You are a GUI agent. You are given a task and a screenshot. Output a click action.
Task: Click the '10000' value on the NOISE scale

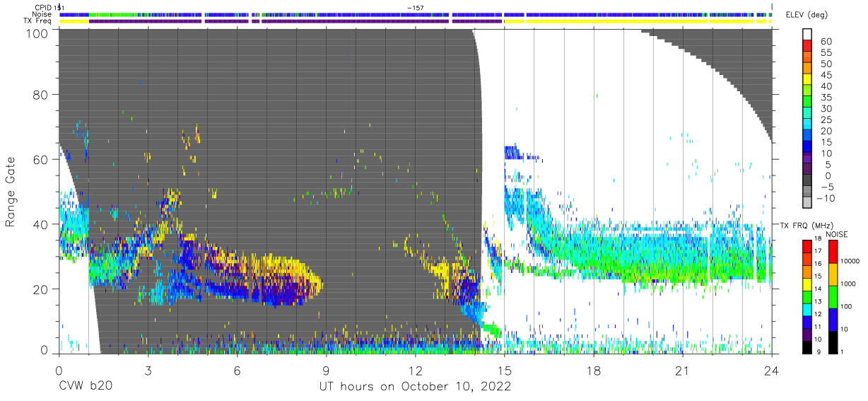(850, 261)
